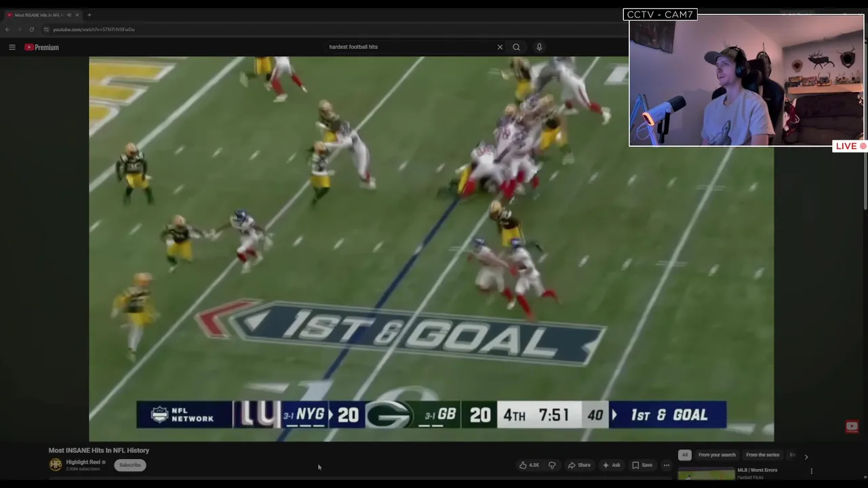Image resolution: width=868 pixels, height=488 pixels.
Task: Open more actions ellipsis under video
Action: click(x=667, y=465)
